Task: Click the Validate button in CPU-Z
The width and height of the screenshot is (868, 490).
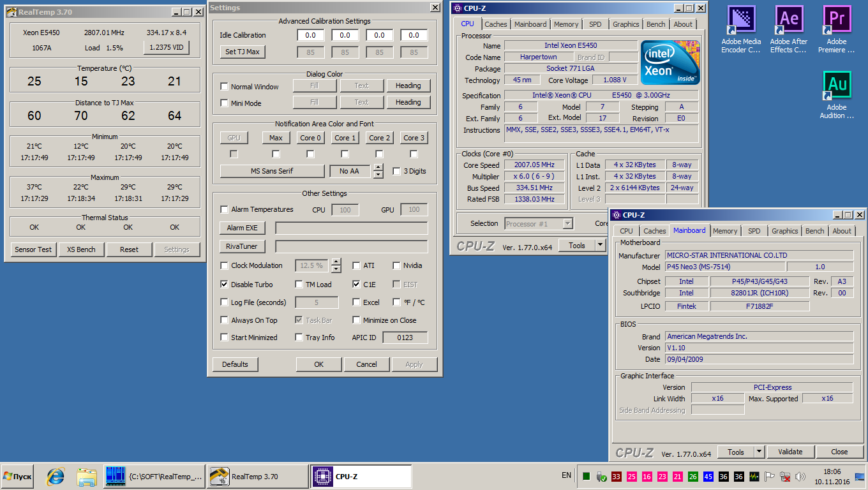Action: pyautogui.click(x=790, y=452)
